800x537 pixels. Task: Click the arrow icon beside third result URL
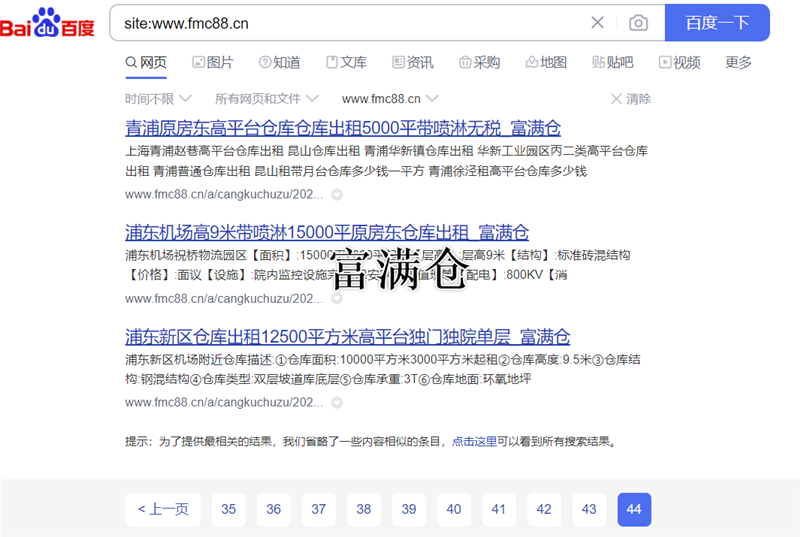click(337, 403)
